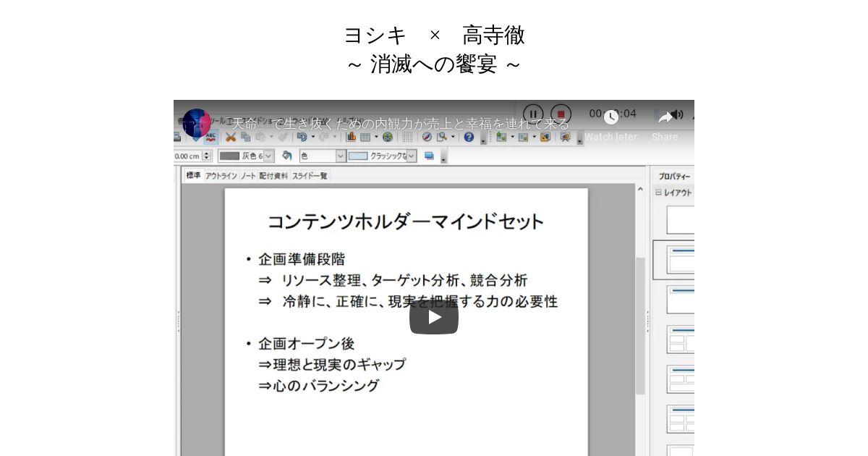Click the recorder speaker volume icon
Viewport: 868px width, 456px height.
tap(677, 114)
